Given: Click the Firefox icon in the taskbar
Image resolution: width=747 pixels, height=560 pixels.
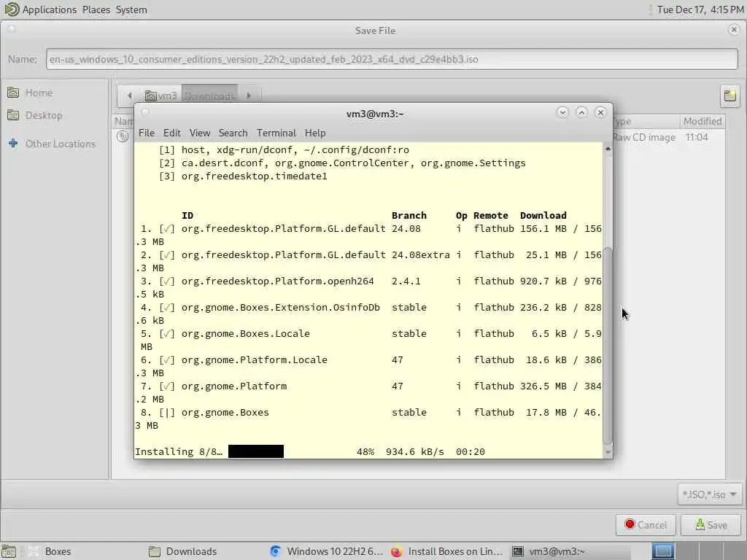Looking at the screenshot, I should point(396,551).
